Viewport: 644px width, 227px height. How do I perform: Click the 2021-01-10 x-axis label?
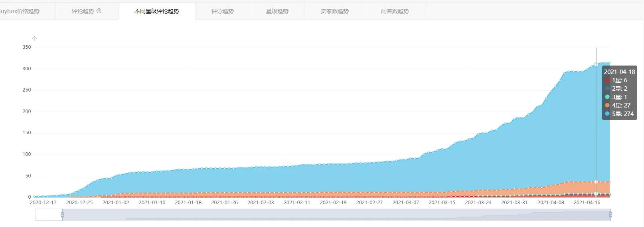click(152, 203)
